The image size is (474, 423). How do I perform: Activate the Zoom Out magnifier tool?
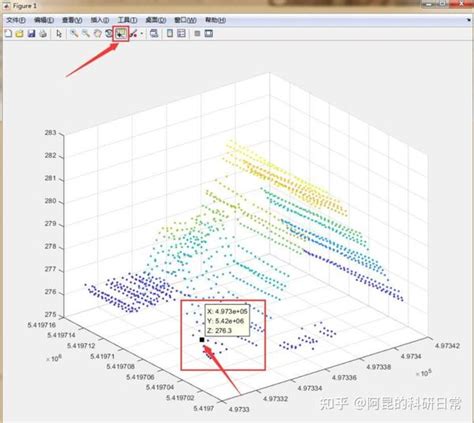pyautogui.click(x=86, y=33)
